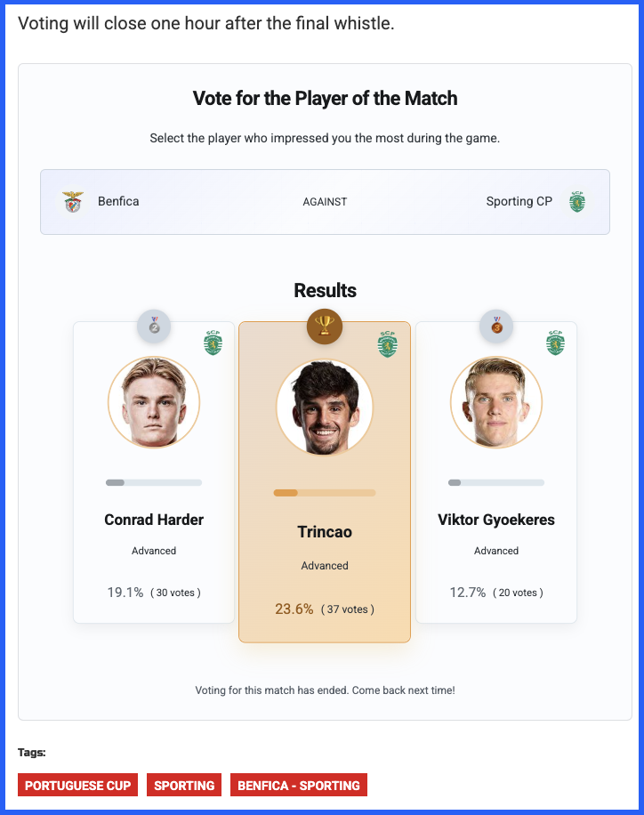Click the Sporting CP crest in match header

coord(577,202)
